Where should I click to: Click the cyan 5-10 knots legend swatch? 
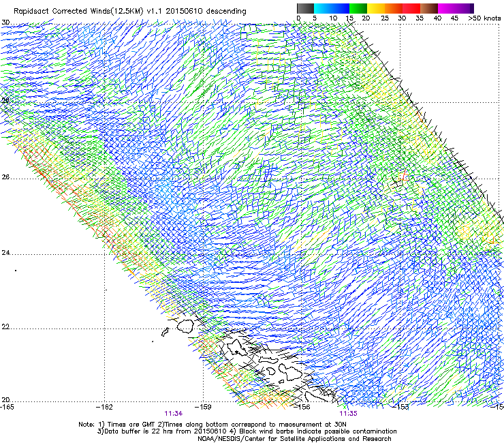tap(323, 8)
